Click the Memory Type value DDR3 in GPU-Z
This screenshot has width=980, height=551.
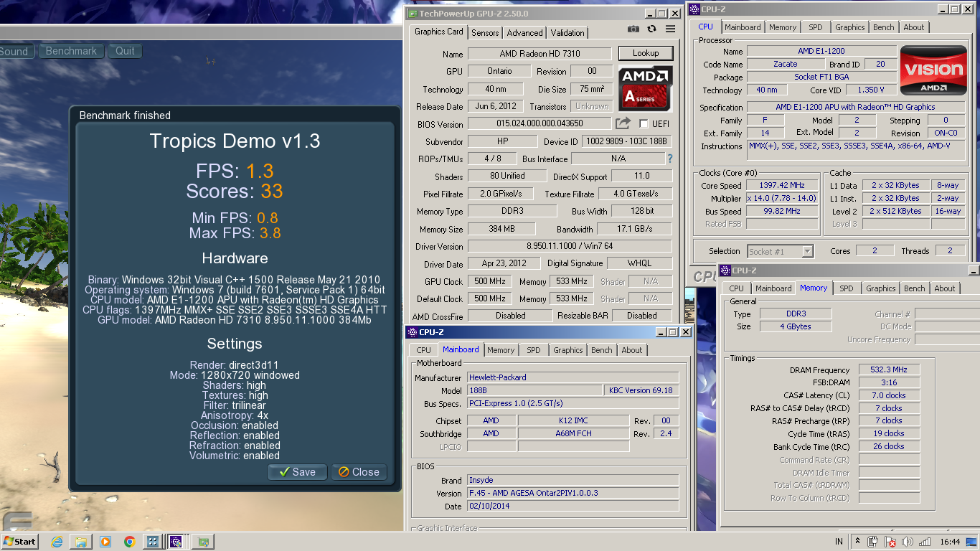pos(512,211)
